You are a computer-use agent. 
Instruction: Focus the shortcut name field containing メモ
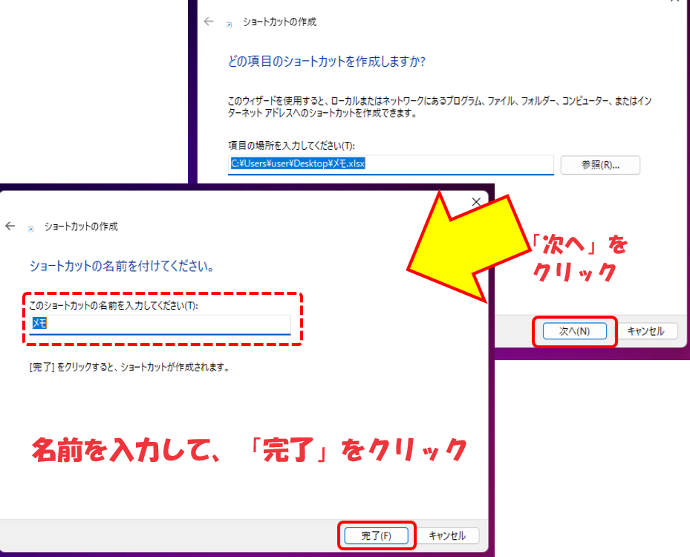point(160,324)
